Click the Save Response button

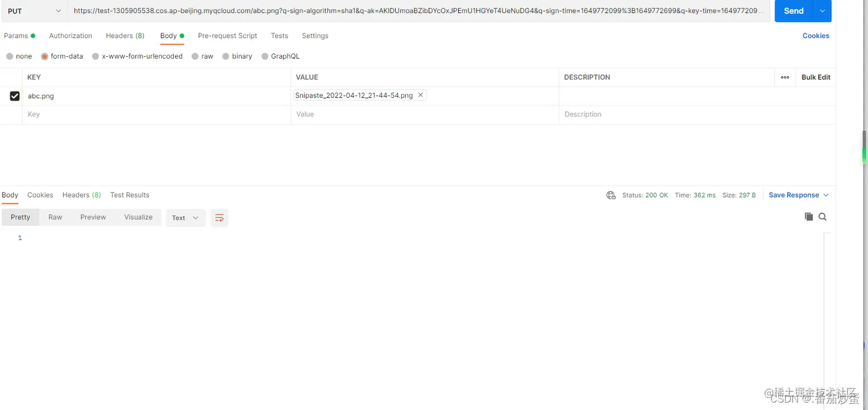[794, 195]
